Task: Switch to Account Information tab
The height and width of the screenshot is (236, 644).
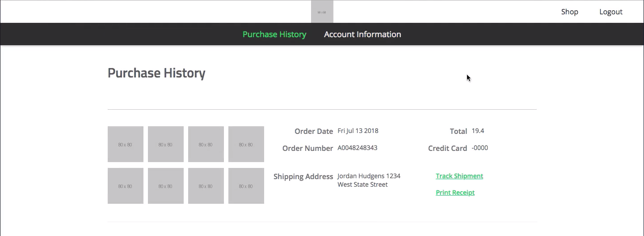Action: pyautogui.click(x=362, y=34)
